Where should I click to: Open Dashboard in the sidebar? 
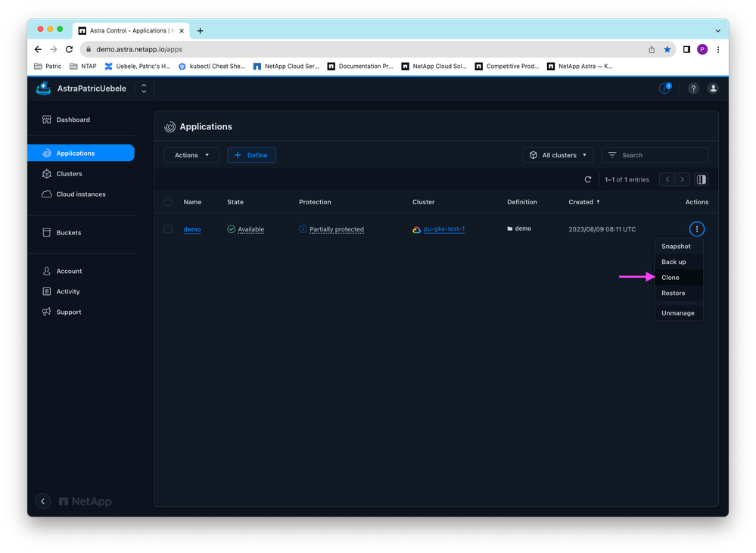coord(81,120)
